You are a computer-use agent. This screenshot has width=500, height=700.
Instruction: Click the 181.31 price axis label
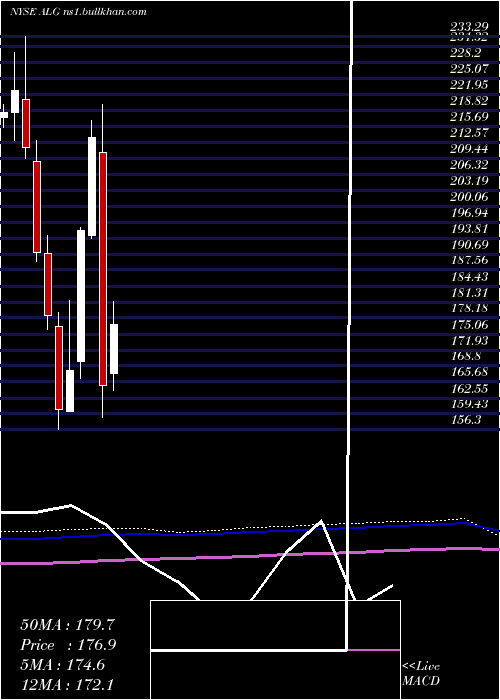pos(469,292)
